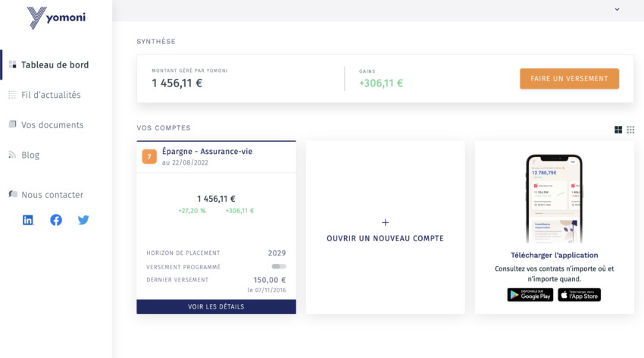This screenshot has height=358, width=644.
Task: Expand the top-right user menu chevron
Action: pyautogui.click(x=617, y=10)
